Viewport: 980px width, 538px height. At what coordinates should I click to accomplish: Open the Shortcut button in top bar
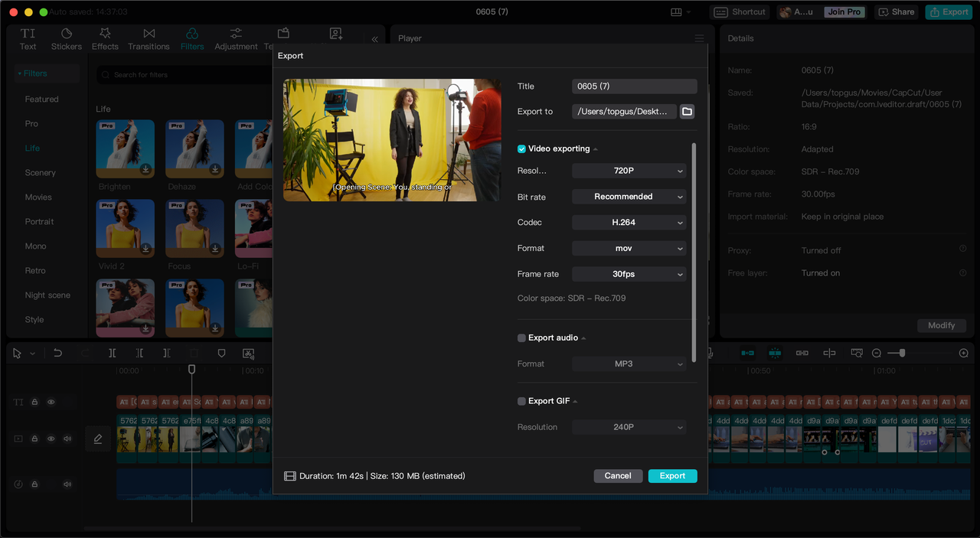pos(740,12)
